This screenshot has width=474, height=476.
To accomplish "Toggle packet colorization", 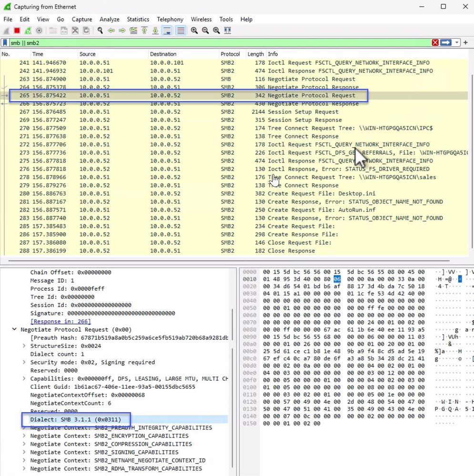I will 180,30.
